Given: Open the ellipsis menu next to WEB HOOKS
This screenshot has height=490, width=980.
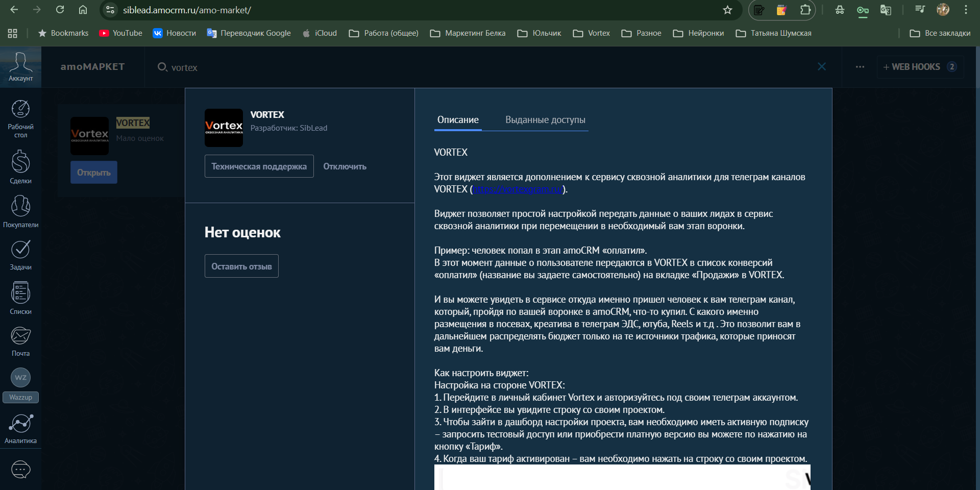Looking at the screenshot, I should click(860, 67).
